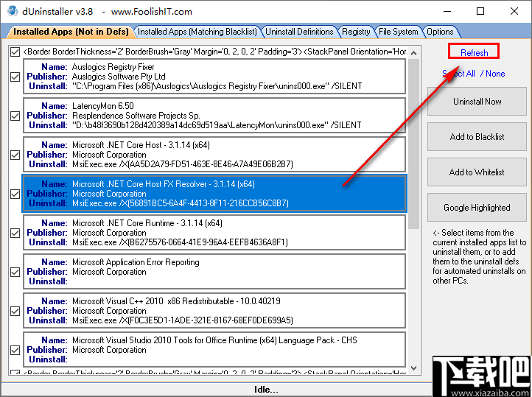
Task: Click Add to Whitelist button
Action: tap(477, 172)
